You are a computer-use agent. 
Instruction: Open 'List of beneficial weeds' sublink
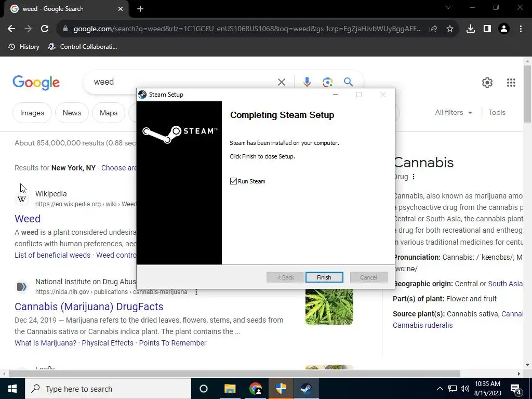pos(52,255)
